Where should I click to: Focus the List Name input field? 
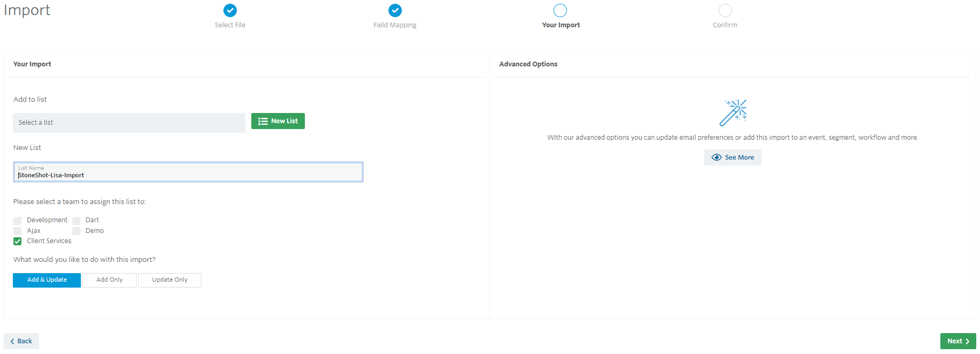tap(188, 172)
